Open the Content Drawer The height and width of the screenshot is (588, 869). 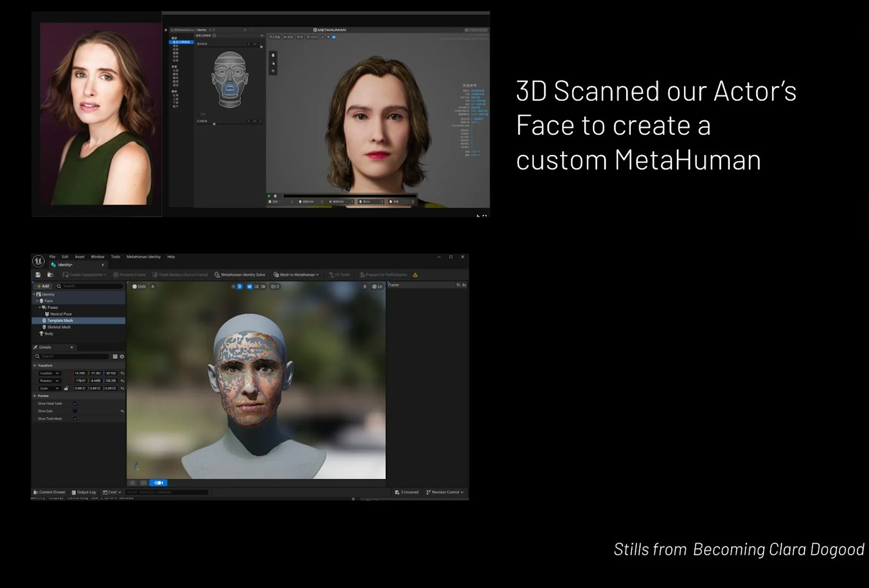coord(49,492)
